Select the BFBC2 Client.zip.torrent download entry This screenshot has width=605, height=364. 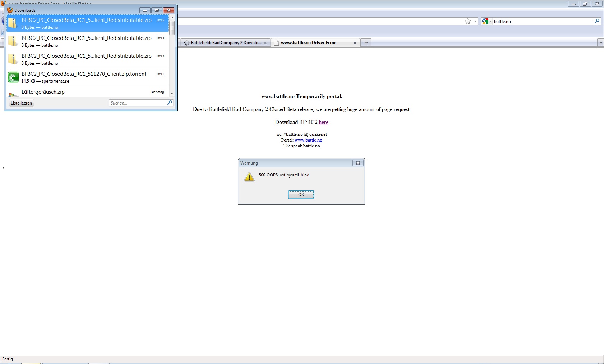pos(88,77)
